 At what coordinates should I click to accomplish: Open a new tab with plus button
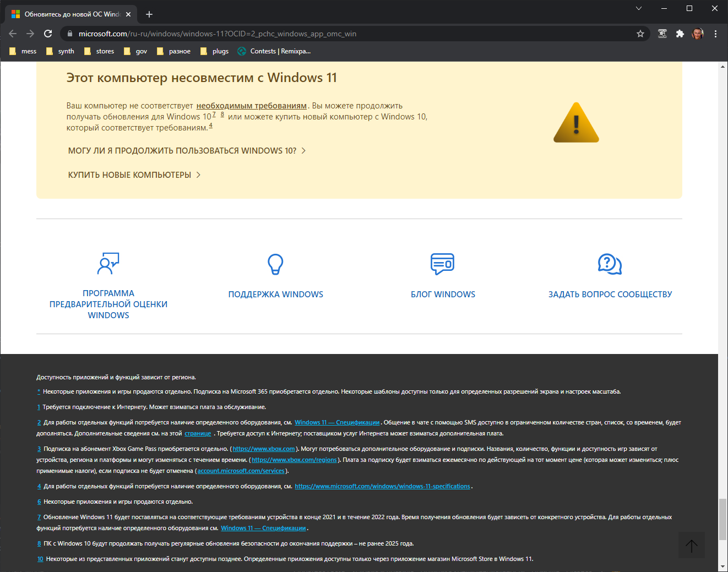point(149,14)
